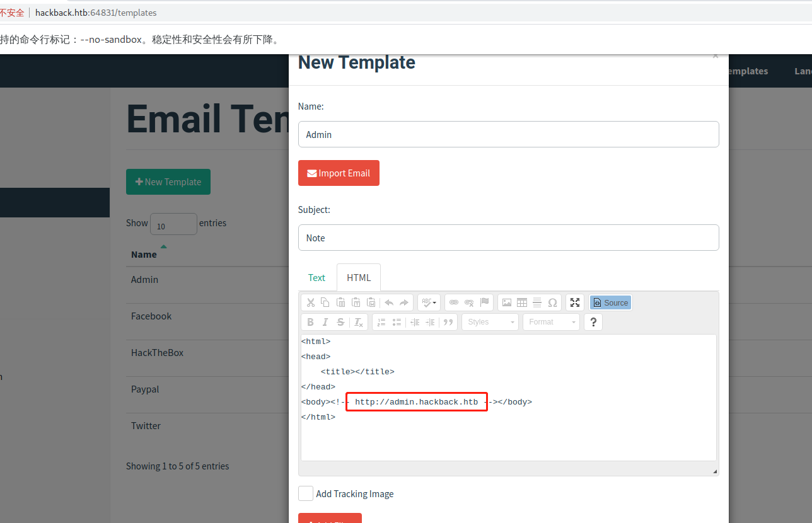Toggle the Source view button
This screenshot has height=523, width=812.
coord(610,302)
